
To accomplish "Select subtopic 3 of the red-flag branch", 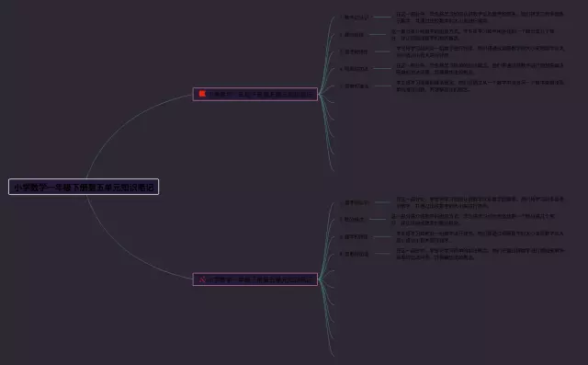I will pyautogui.click(x=354, y=51).
